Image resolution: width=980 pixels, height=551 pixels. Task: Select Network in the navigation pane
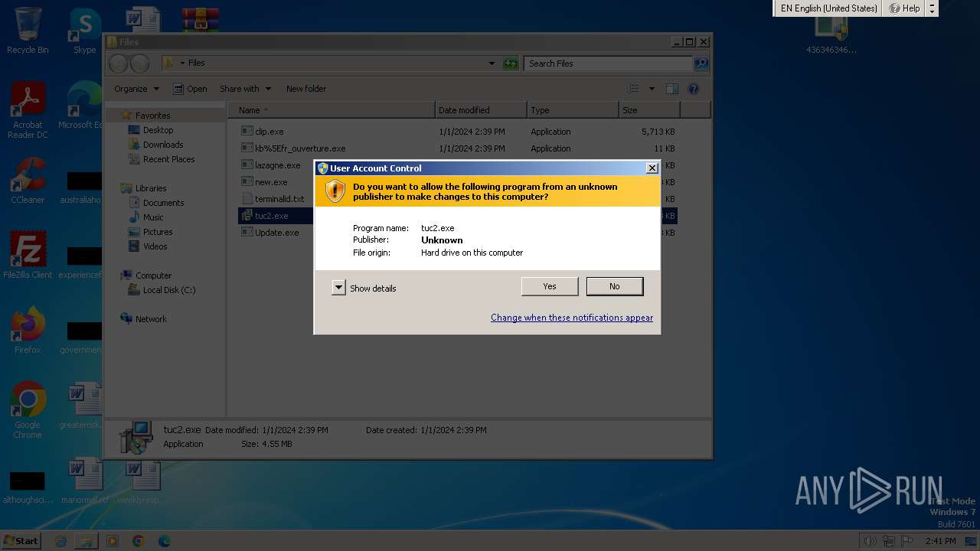click(x=151, y=319)
